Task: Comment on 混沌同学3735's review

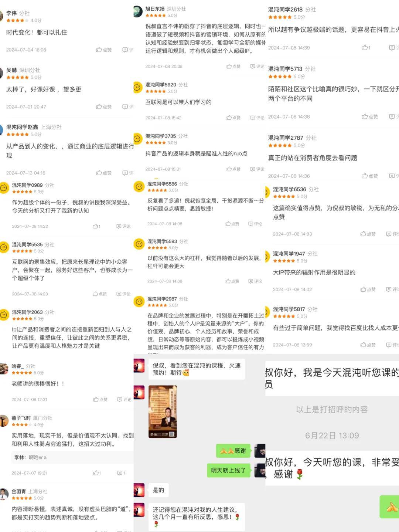Action: 257,169
